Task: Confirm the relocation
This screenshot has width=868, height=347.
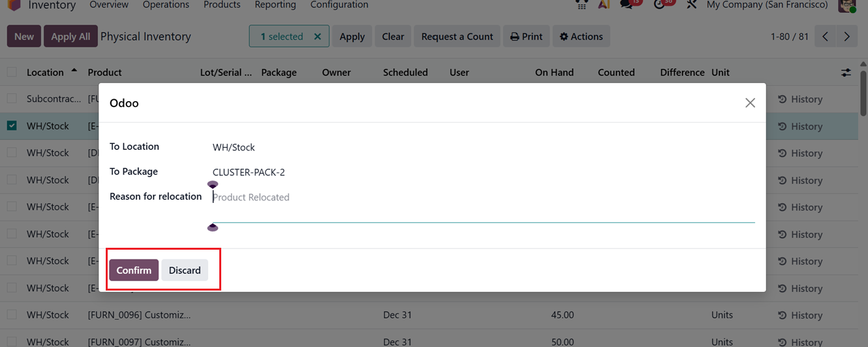Action: [134, 270]
